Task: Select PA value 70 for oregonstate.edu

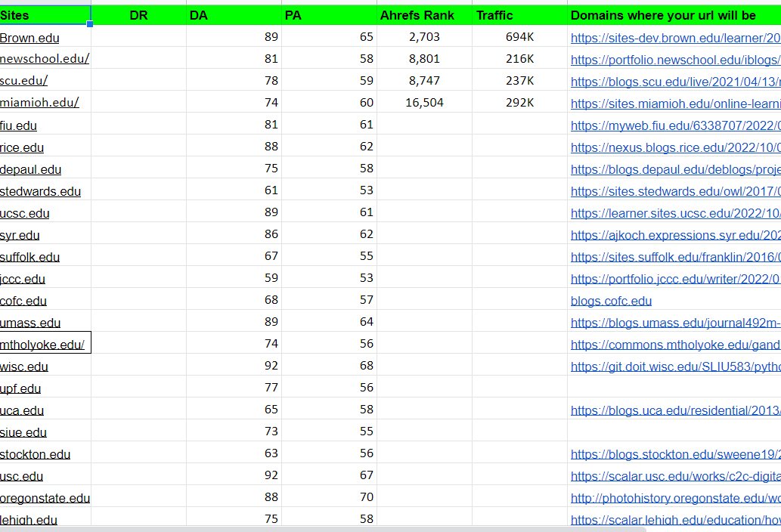Action: coord(367,496)
